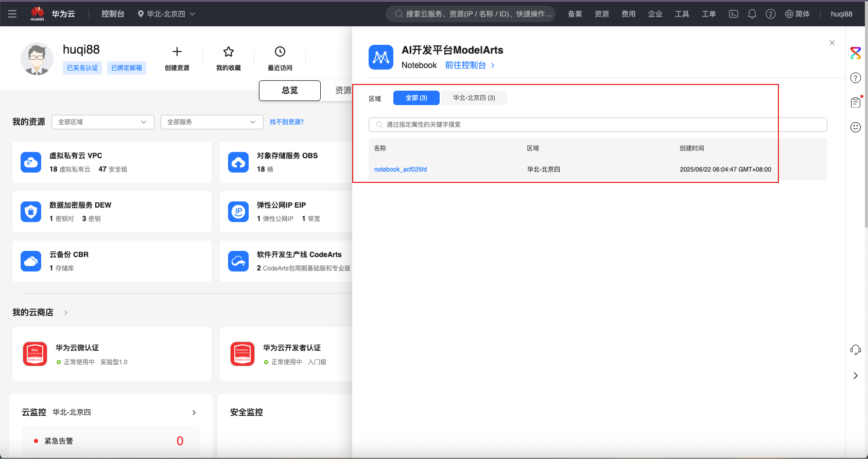Open 资源 in top navigation

pos(602,14)
